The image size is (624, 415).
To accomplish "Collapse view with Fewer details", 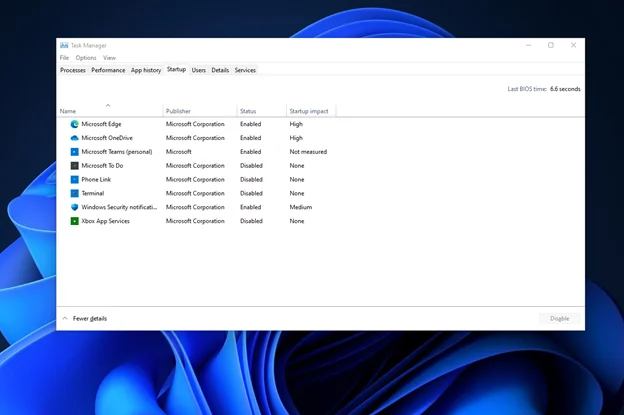I will click(x=85, y=319).
